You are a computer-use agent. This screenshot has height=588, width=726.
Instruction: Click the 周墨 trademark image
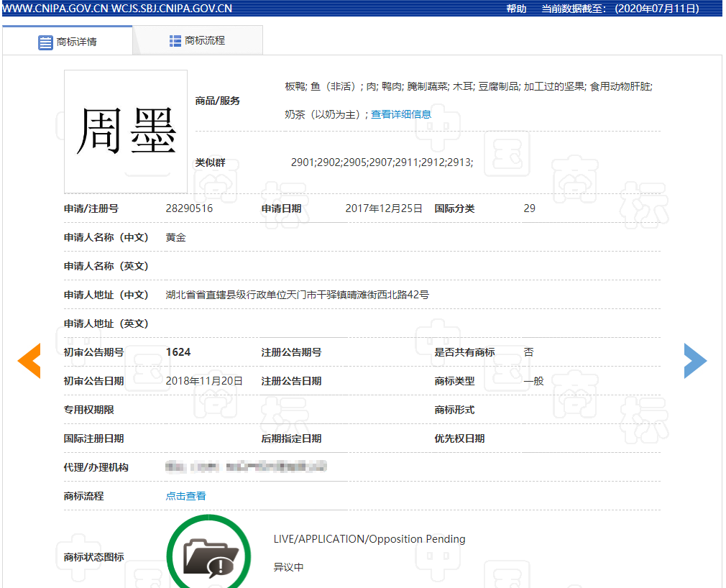click(x=126, y=132)
